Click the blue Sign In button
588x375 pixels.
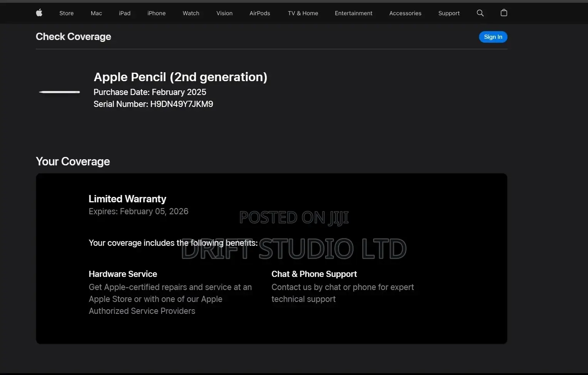click(493, 37)
